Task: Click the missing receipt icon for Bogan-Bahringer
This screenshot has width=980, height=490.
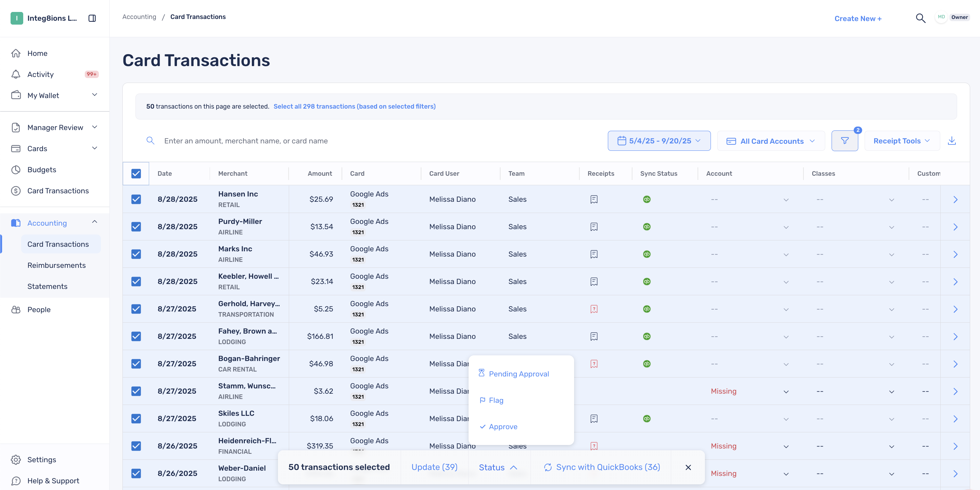Action: [594, 364]
